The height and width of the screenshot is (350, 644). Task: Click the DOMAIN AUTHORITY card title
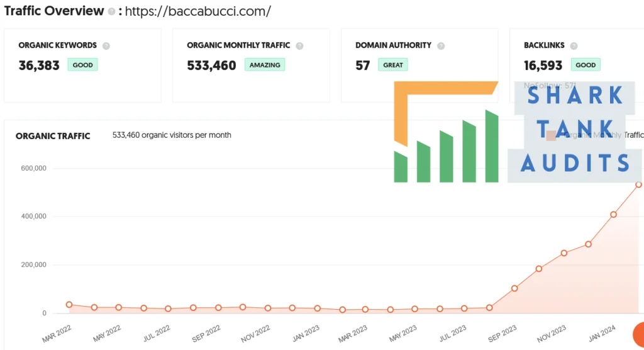[x=394, y=45]
